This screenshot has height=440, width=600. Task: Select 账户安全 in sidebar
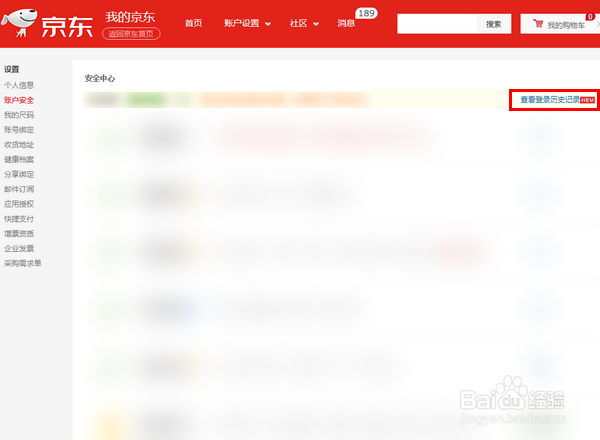(19, 100)
